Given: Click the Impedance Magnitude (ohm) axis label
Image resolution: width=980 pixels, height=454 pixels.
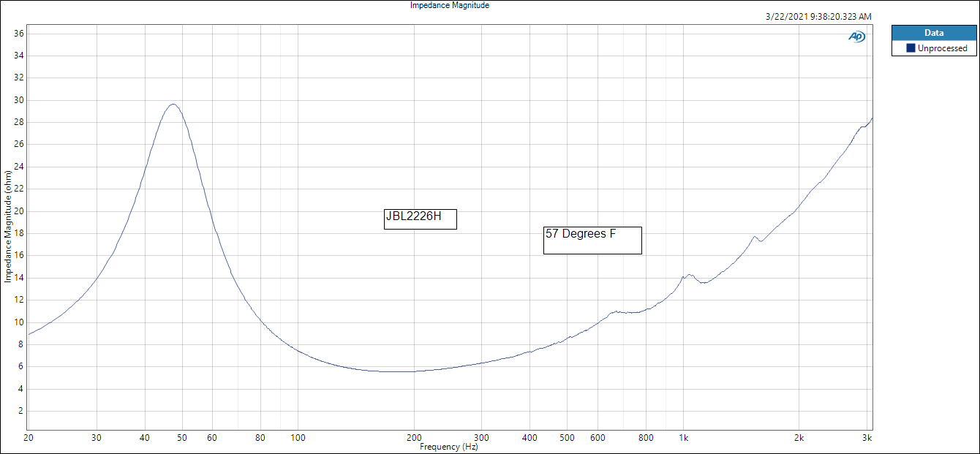Looking at the screenshot, I should pos(8,227).
